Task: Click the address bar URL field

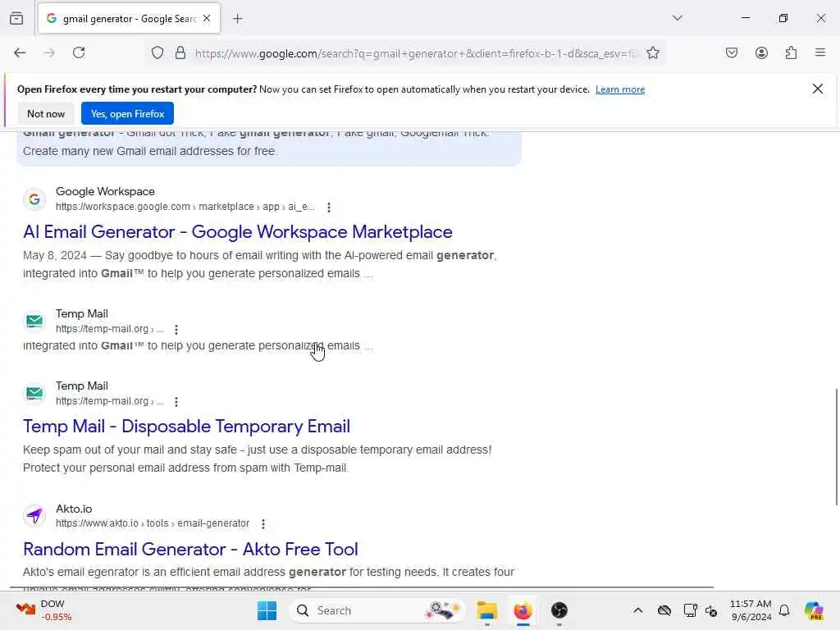Action: tap(415, 53)
